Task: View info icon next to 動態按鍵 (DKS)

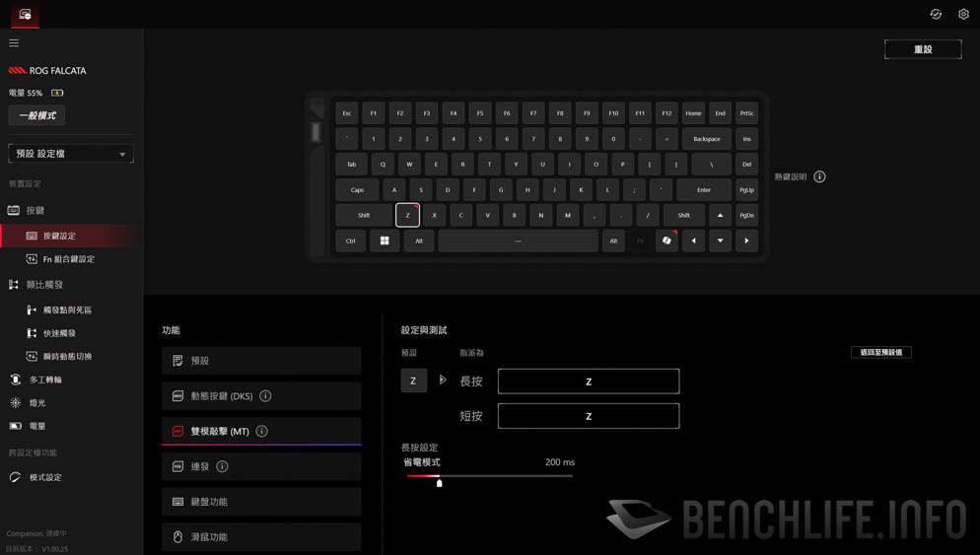Action: point(265,395)
